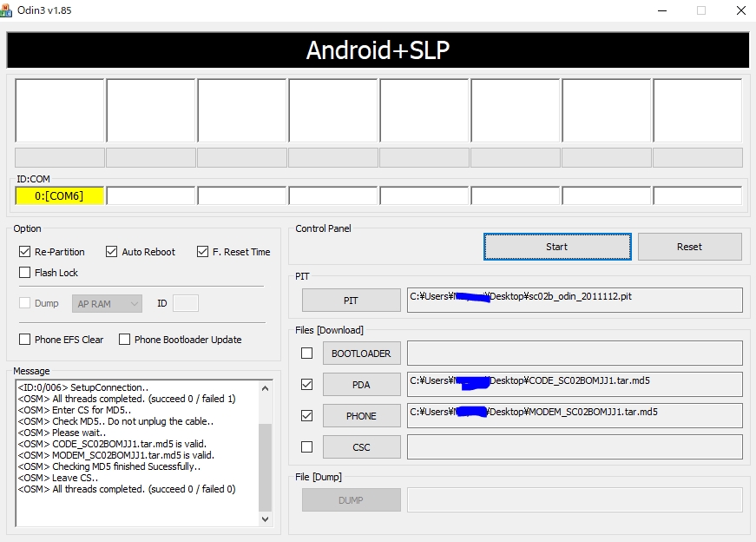756x542 pixels.
Task: Click the File Dump path field
Action: click(x=575, y=500)
